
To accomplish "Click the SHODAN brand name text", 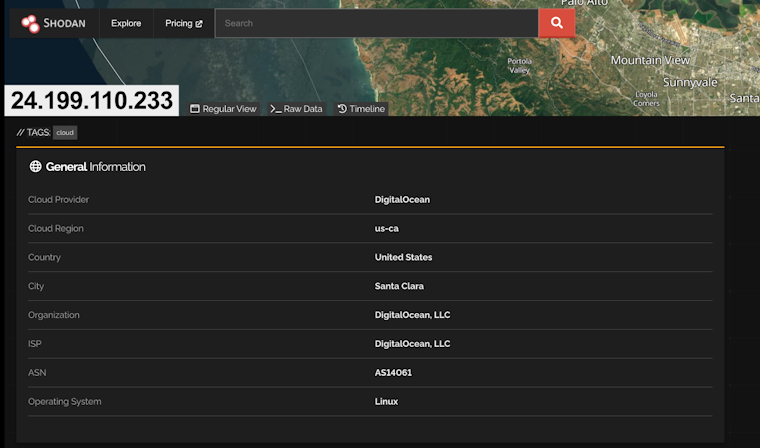I will pyautogui.click(x=64, y=23).
